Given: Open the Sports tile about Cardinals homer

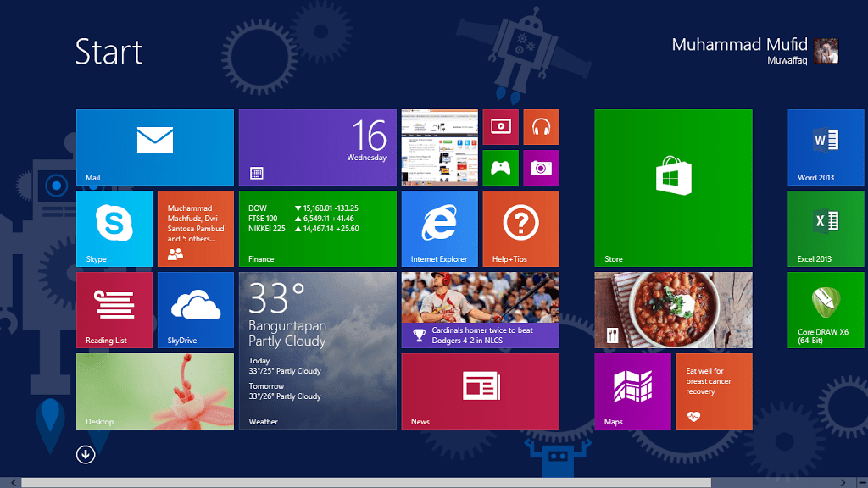Looking at the screenshot, I should click(481, 310).
